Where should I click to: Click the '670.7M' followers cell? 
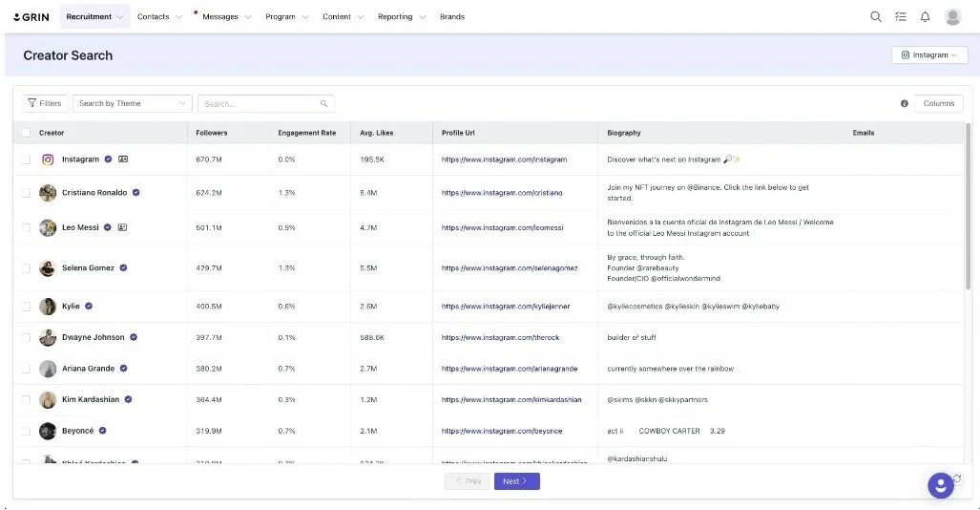pos(209,159)
